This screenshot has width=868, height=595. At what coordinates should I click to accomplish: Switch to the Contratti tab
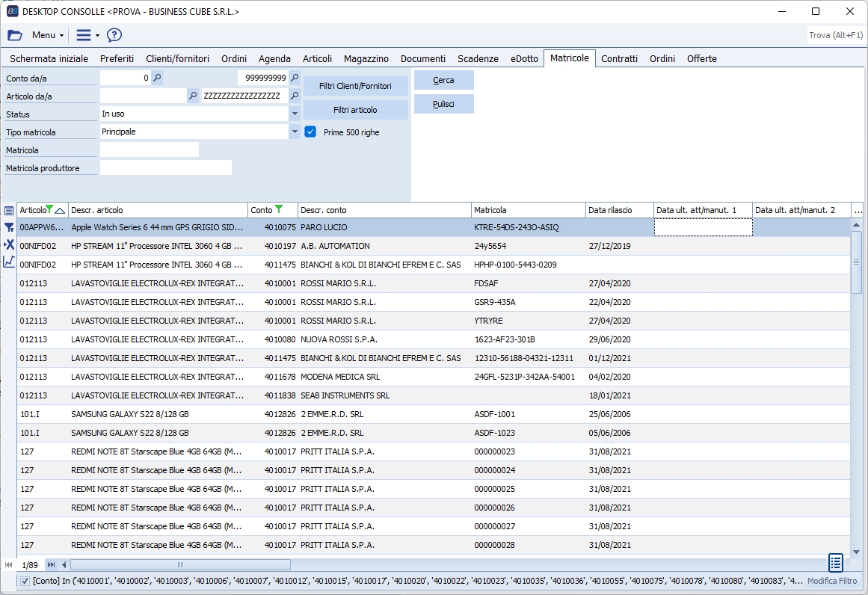click(619, 58)
